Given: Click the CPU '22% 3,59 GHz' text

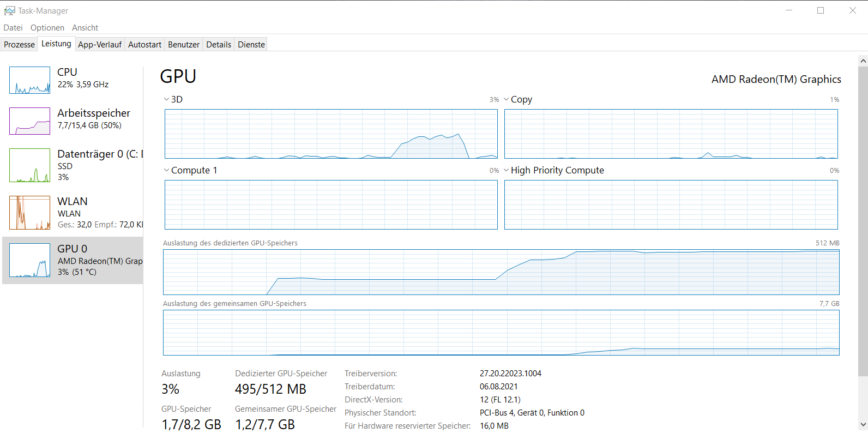Looking at the screenshot, I should coord(83,85).
